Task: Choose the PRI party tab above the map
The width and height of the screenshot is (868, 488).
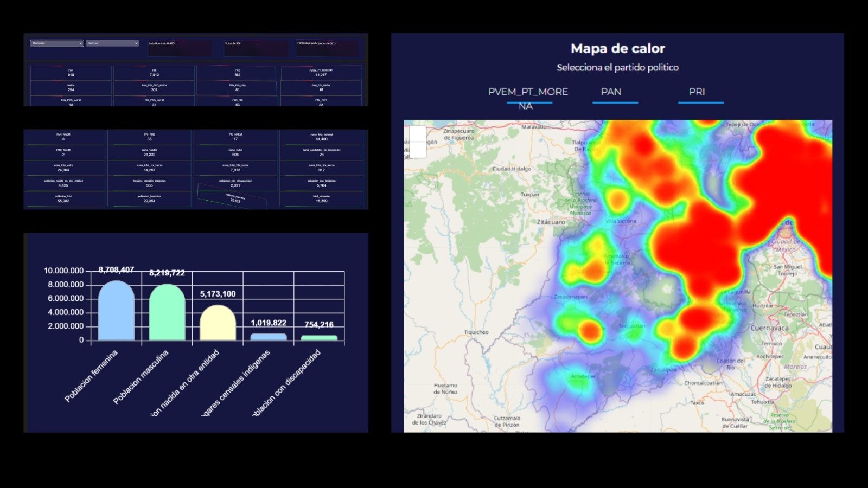Action: click(697, 93)
